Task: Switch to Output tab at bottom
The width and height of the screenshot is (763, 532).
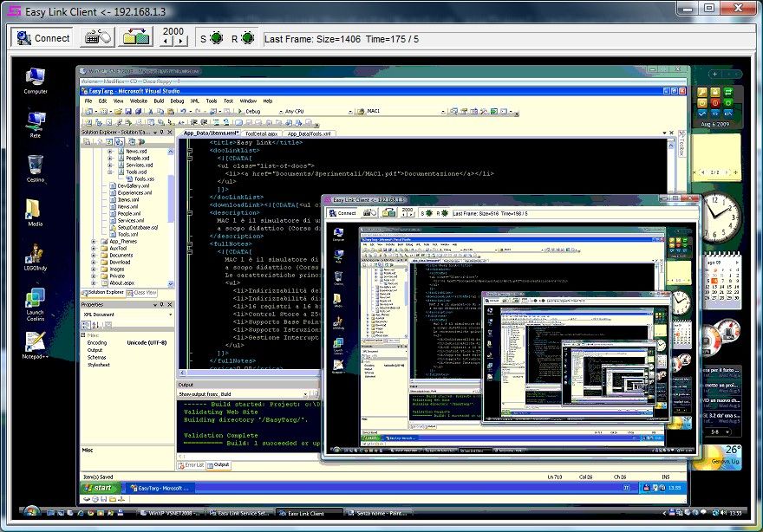Action: (x=218, y=465)
